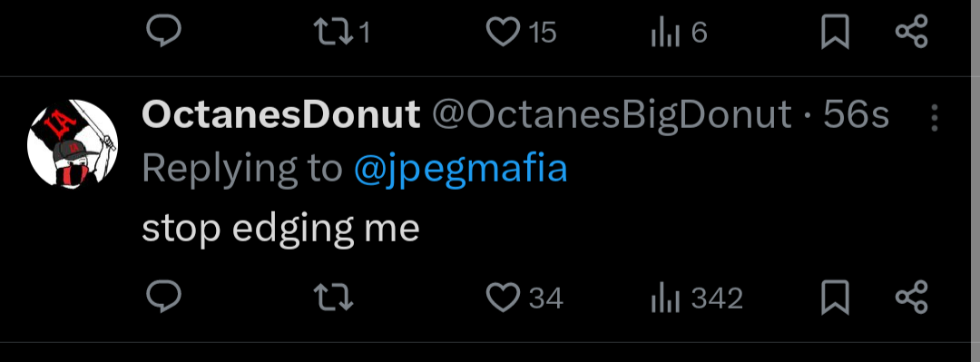Click the OctanesDonut display name
980x362 pixels.
(280, 115)
